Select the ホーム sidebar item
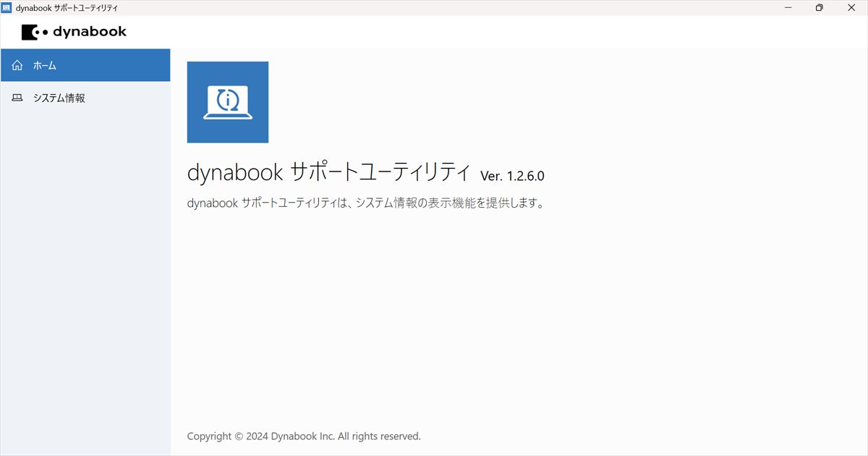 (x=85, y=65)
